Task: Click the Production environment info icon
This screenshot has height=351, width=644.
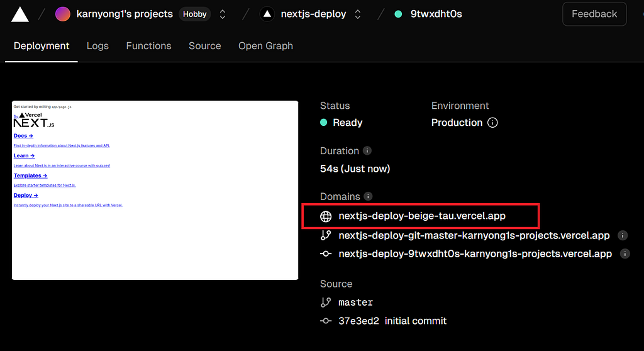Action: pos(492,123)
